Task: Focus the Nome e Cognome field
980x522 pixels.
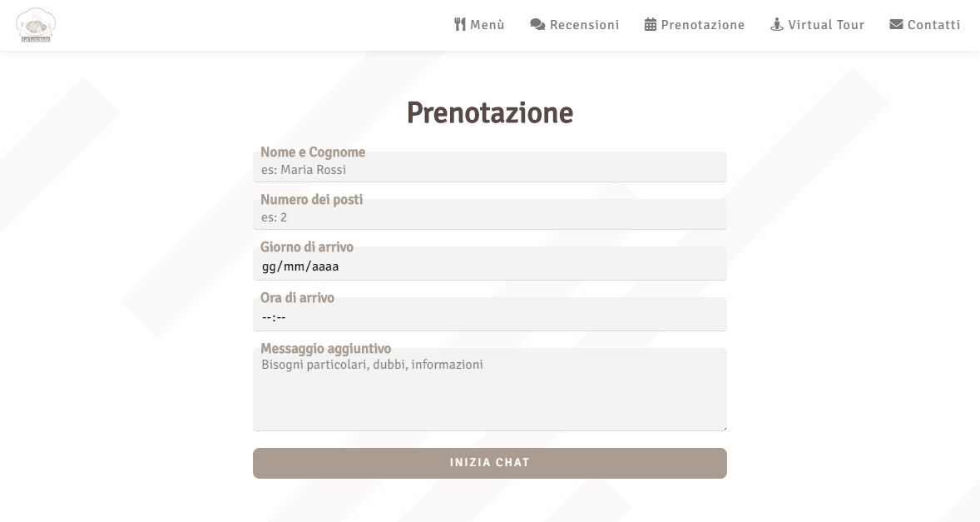Action: tap(490, 167)
